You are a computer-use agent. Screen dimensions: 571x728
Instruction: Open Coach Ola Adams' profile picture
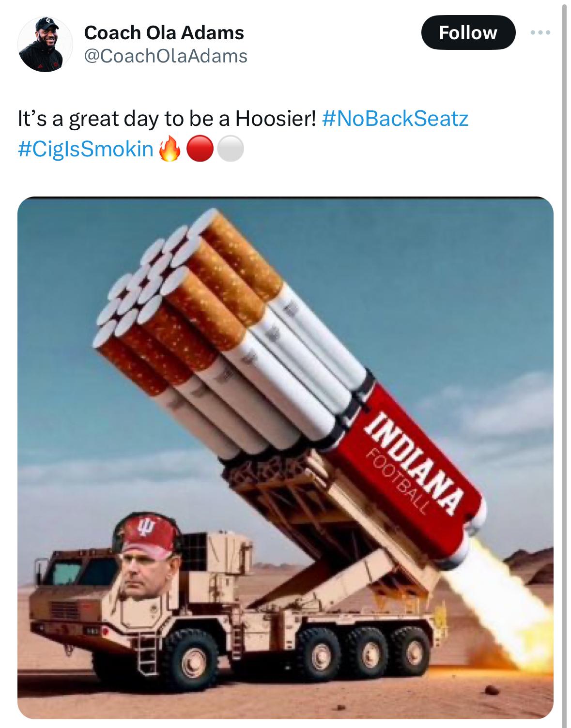tap(45, 45)
